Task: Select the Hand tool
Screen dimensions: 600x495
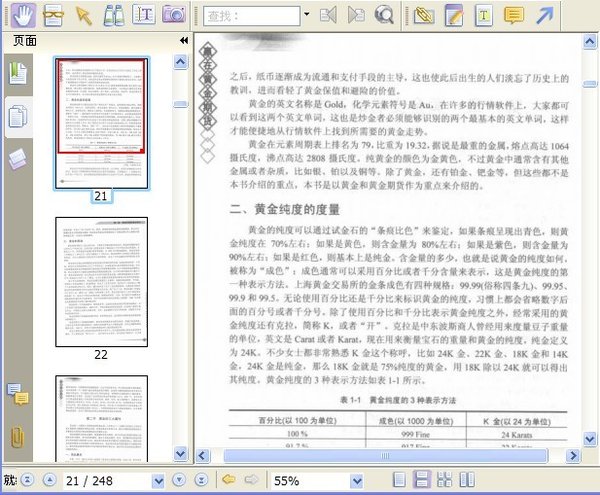Action: coord(23,15)
